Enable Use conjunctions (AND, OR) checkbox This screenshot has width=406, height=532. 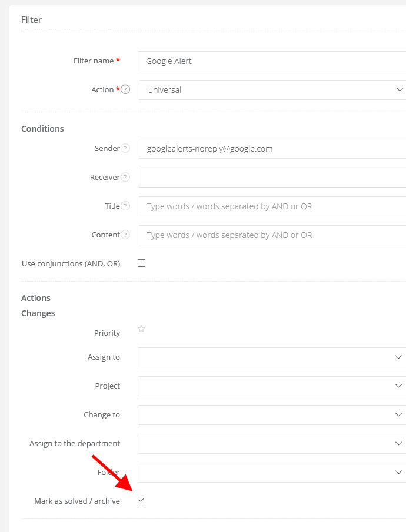141,263
